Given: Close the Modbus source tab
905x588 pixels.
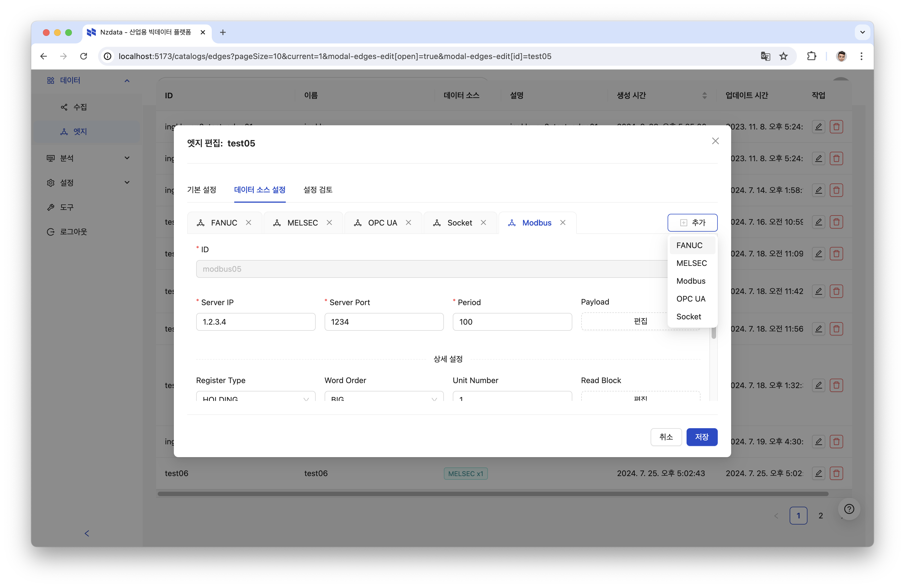Looking at the screenshot, I should 563,223.
